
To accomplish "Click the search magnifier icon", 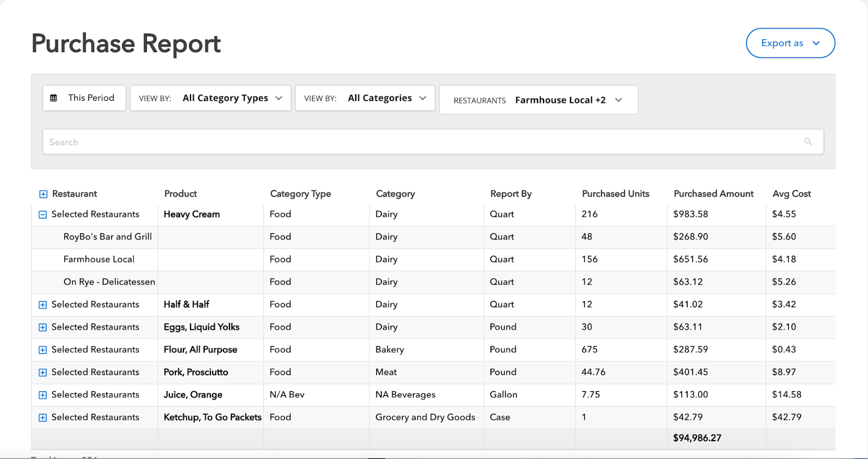I will 808,141.
